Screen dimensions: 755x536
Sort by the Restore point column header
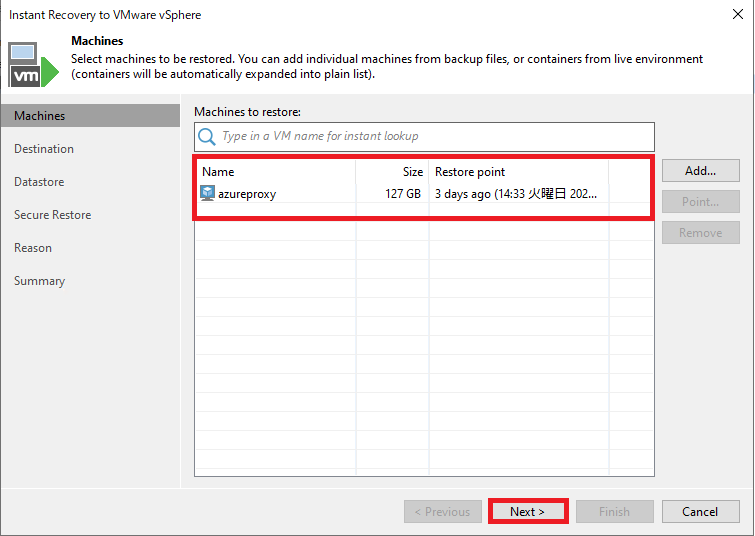click(519, 172)
